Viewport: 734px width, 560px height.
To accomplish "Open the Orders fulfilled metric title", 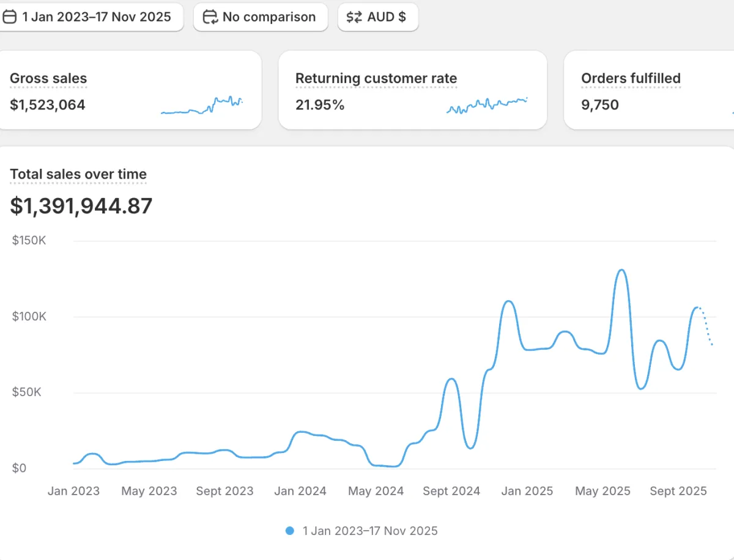I will 631,79.
